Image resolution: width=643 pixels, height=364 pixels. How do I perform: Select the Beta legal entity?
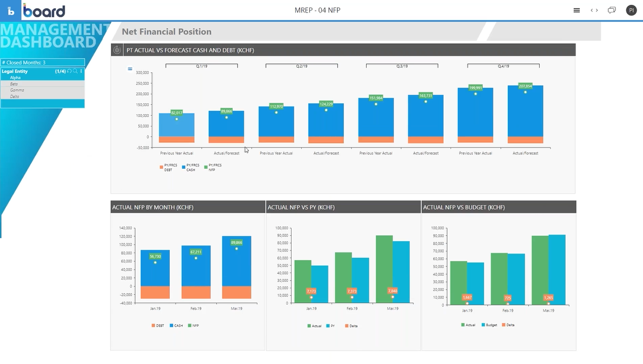[x=14, y=84]
